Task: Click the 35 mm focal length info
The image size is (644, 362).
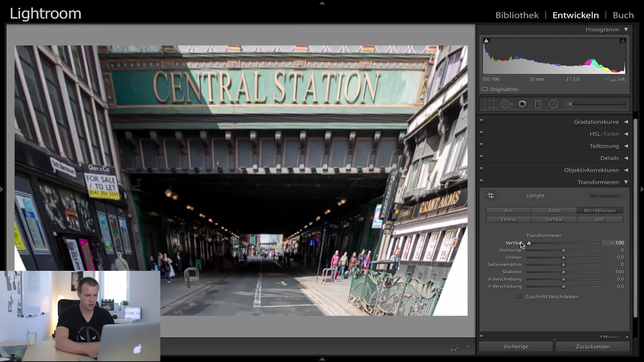Action: click(x=537, y=79)
